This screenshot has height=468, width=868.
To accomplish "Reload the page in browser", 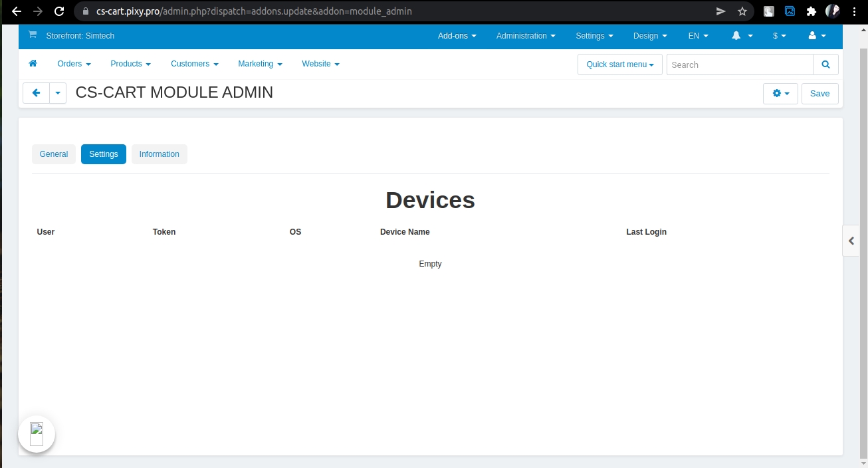I will 59,11.
